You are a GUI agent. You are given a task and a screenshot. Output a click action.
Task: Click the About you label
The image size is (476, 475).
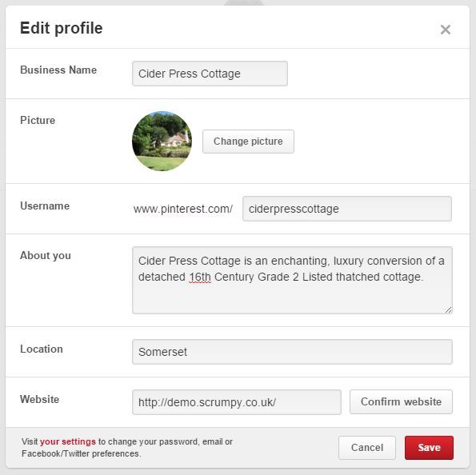pos(46,256)
